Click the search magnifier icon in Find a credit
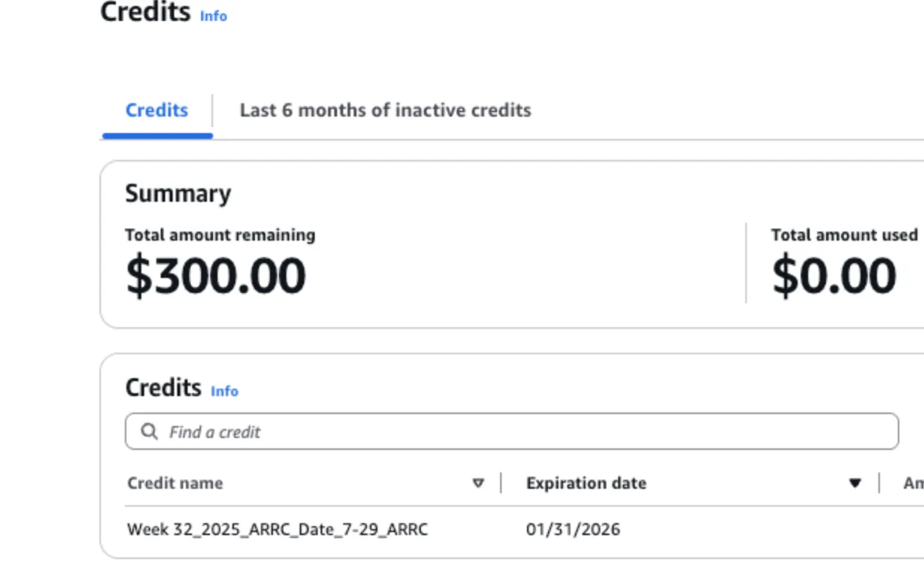The width and height of the screenshot is (924, 562). pyautogui.click(x=150, y=431)
